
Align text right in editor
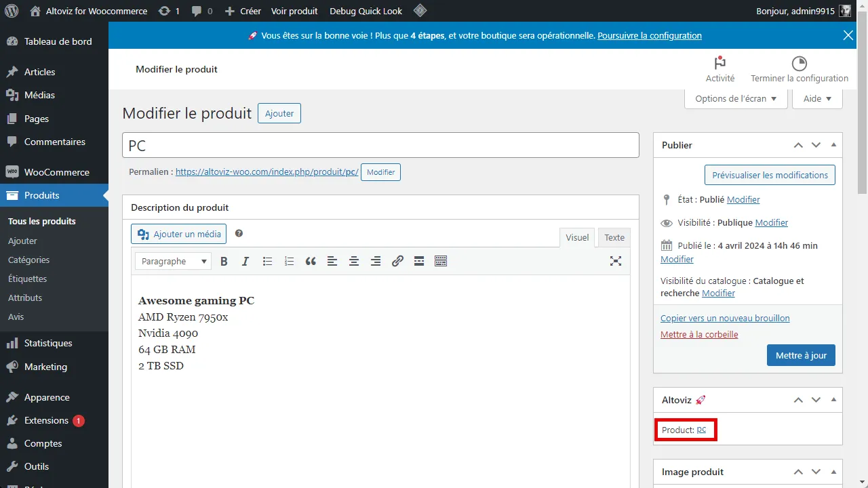tap(376, 261)
